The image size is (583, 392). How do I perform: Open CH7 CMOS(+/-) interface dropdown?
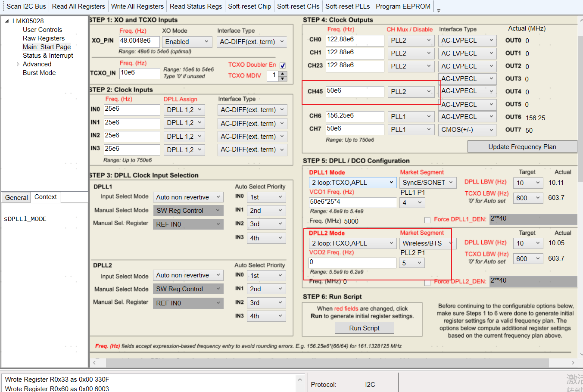(468, 130)
